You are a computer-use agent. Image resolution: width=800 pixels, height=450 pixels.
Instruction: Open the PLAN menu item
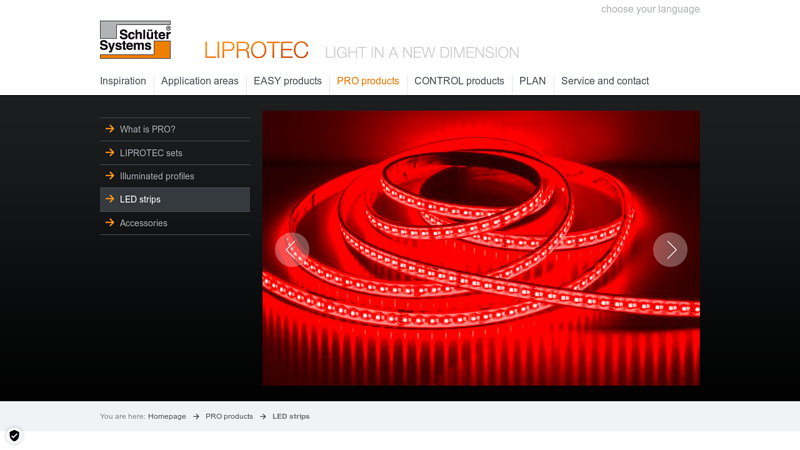point(532,81)
